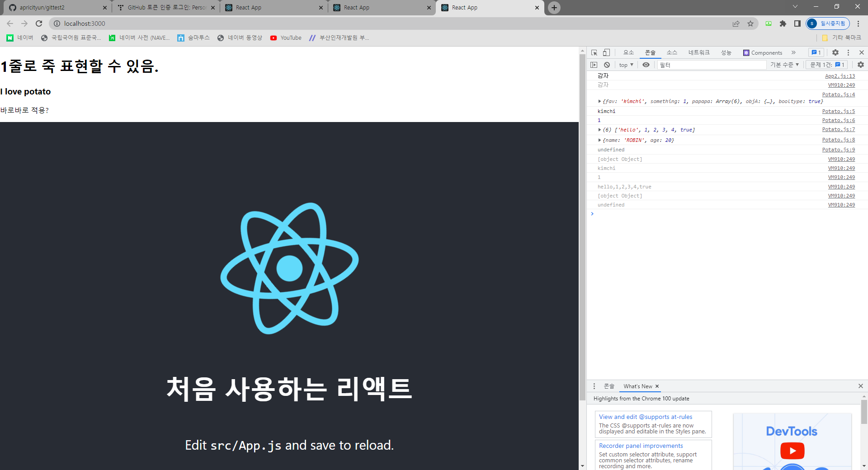Open console settings gear icon
The width and height of the screenshot is (868, 470).
pos(861,65)
